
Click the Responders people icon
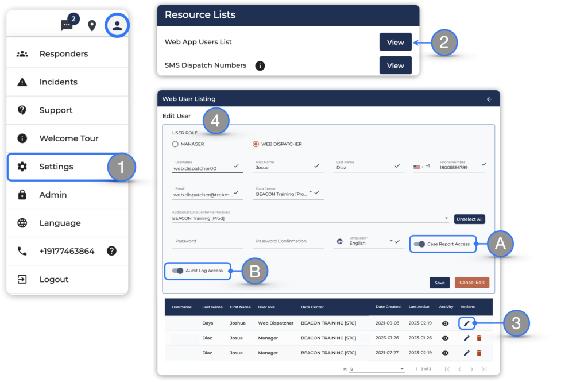coord(22,54)
